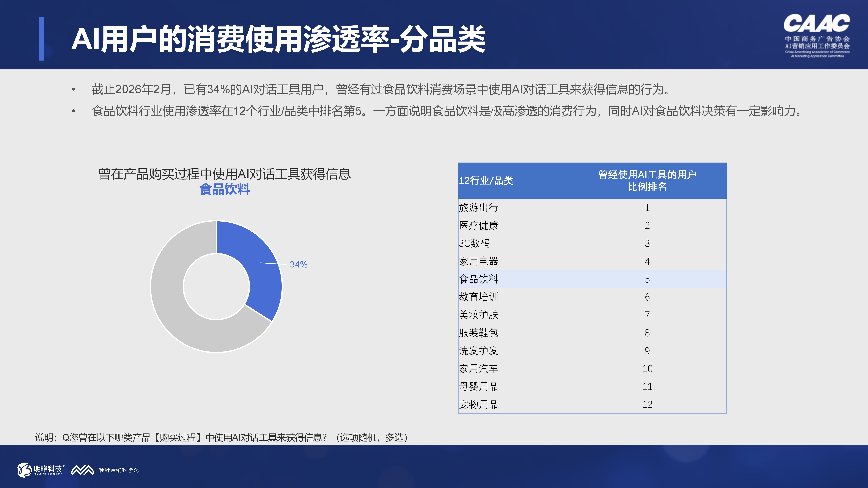
Task: Select the 宠物用品 table cell
Action: (x=478, y=404)
